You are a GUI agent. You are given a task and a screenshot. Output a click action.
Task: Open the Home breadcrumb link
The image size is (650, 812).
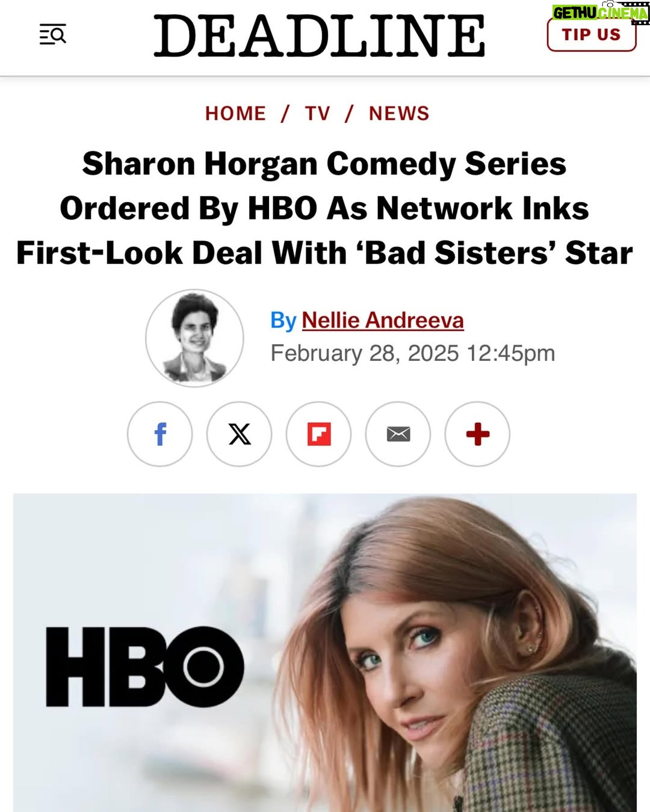(x=235, y=113)
